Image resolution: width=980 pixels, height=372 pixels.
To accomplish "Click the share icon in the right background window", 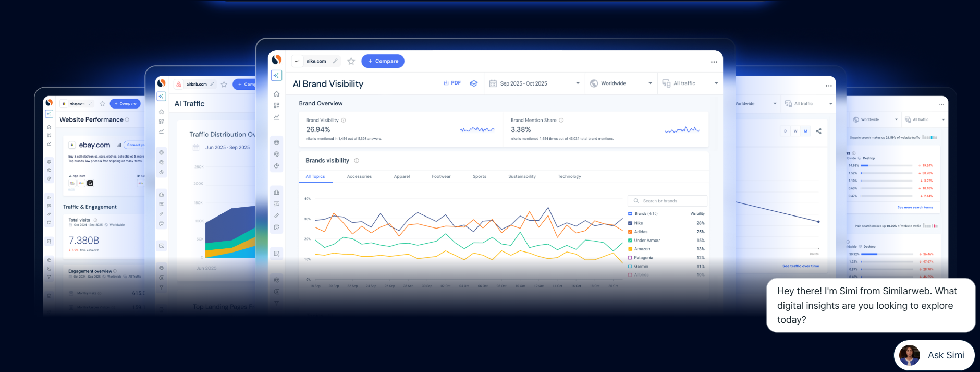I will [x=818, y=131].
